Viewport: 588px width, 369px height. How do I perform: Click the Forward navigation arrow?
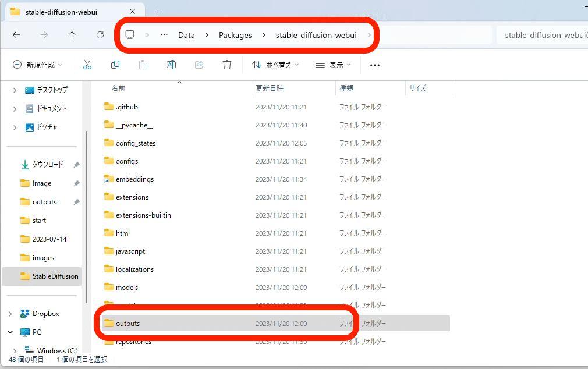pos(44,35)
